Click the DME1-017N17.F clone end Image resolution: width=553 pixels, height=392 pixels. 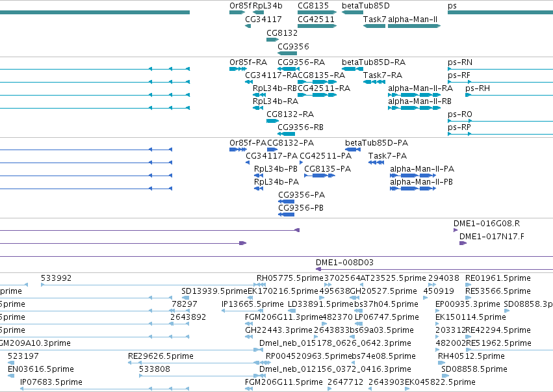463,244
